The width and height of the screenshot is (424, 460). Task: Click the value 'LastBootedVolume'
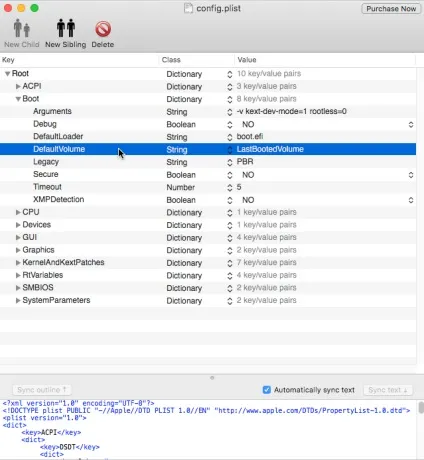click(270, 149)
